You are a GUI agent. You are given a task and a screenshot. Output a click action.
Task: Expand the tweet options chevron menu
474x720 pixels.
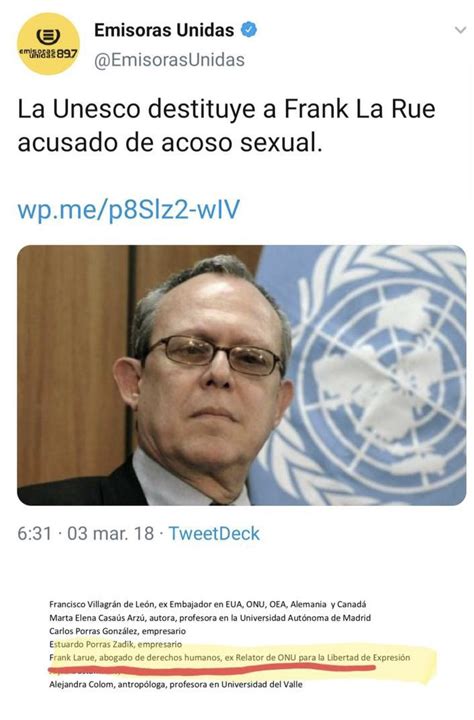click(460, 30)
